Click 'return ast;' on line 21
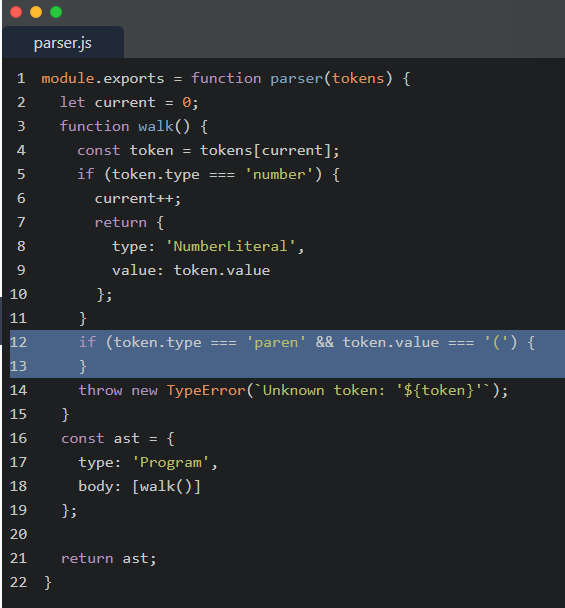This screenshot has width=565, height=608. pos(109,558)
